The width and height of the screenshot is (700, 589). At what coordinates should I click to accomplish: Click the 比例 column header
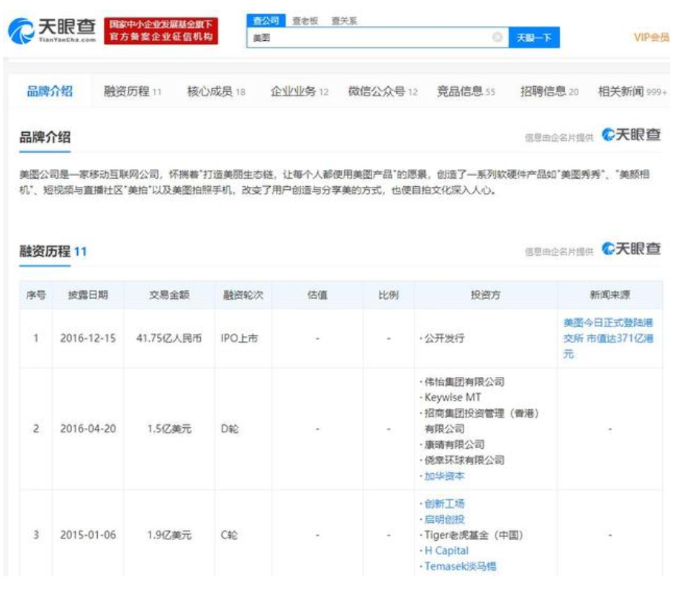(x=389, y=294)
